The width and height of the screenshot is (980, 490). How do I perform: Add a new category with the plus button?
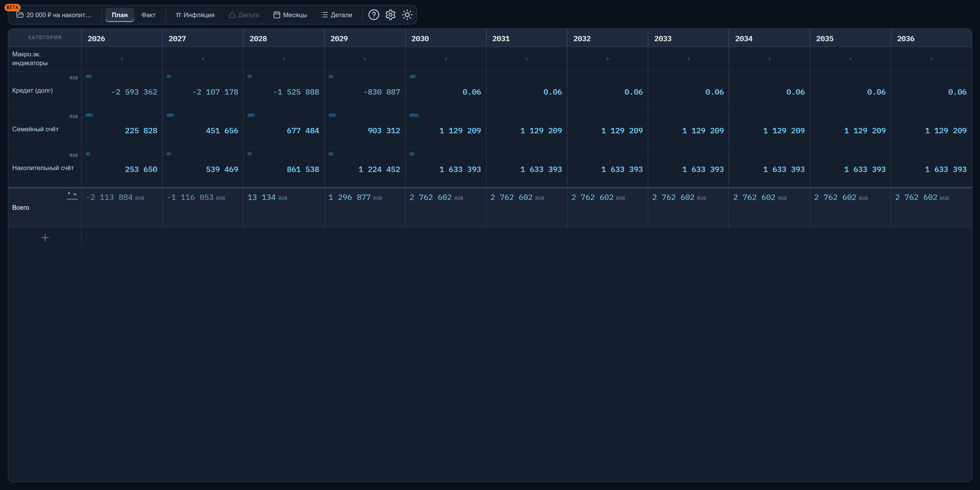[45, 238]
